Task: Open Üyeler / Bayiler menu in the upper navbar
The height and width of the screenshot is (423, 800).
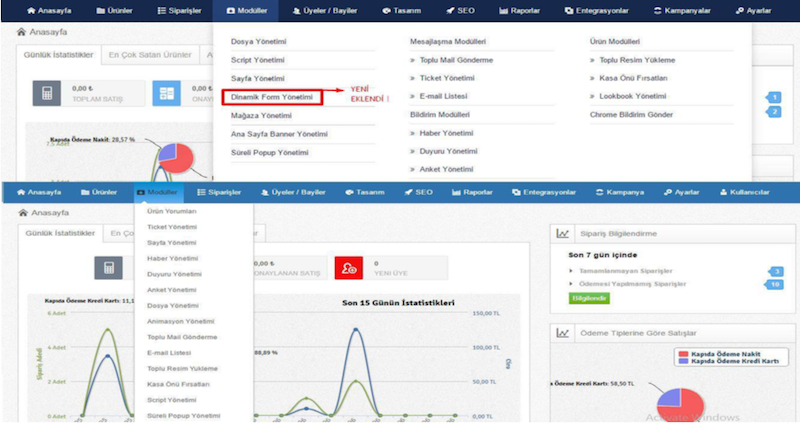Action: click(x=324, y=11)
